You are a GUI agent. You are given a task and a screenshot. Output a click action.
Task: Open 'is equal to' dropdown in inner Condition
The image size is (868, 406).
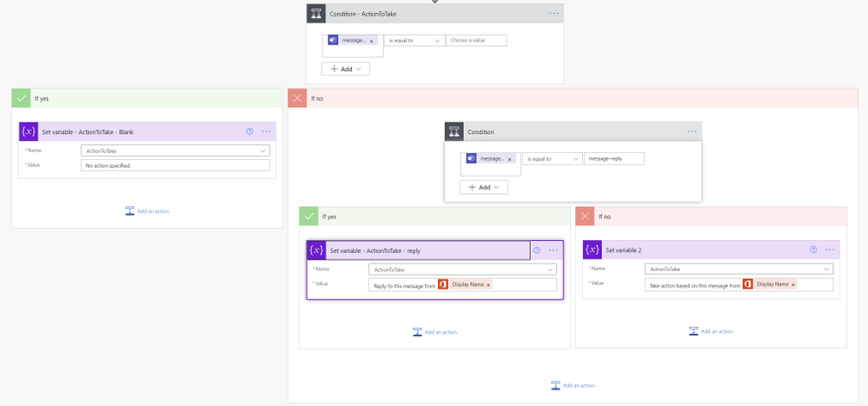(x=553, y=158)
